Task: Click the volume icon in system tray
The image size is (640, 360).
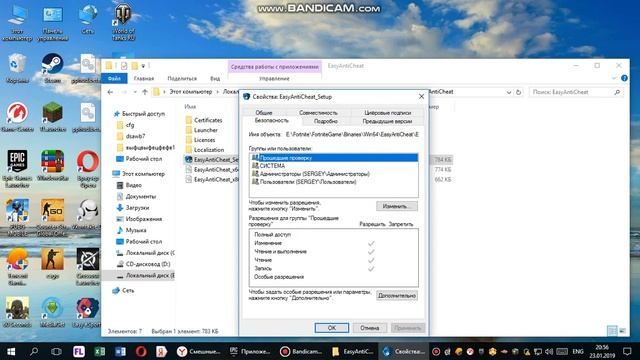Action: pyautogui.click(x=549, y=351)
